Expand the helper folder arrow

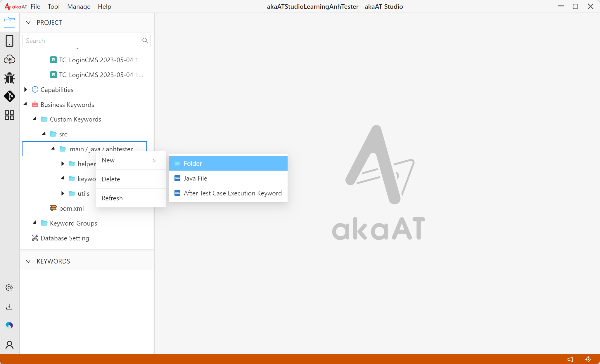63,164
